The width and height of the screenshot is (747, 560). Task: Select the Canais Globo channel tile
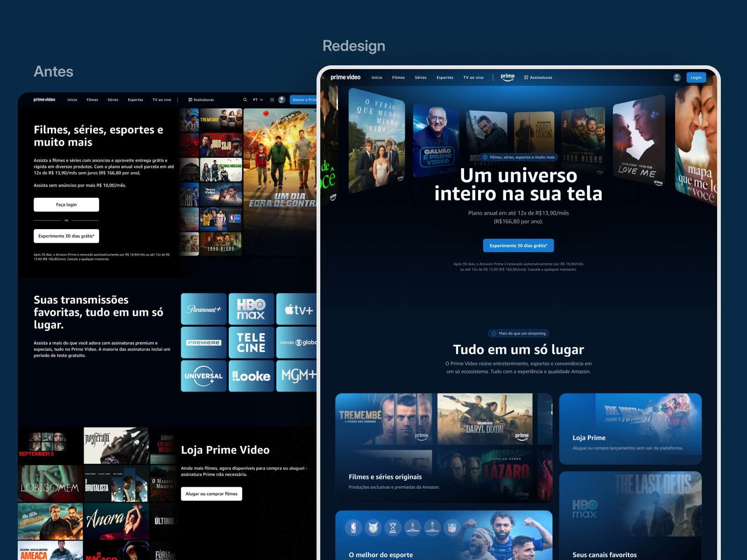(x=297, y=343)
